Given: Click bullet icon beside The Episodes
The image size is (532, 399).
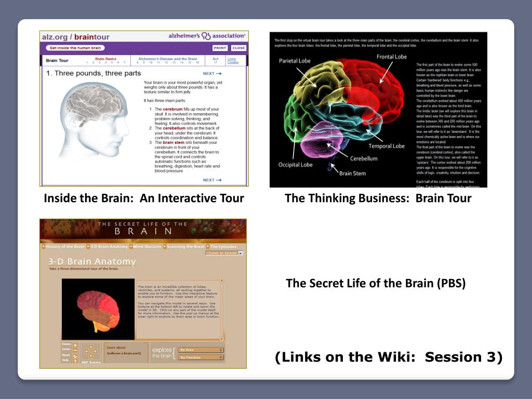Looking at the screenshot, I should tap(208, 246).
